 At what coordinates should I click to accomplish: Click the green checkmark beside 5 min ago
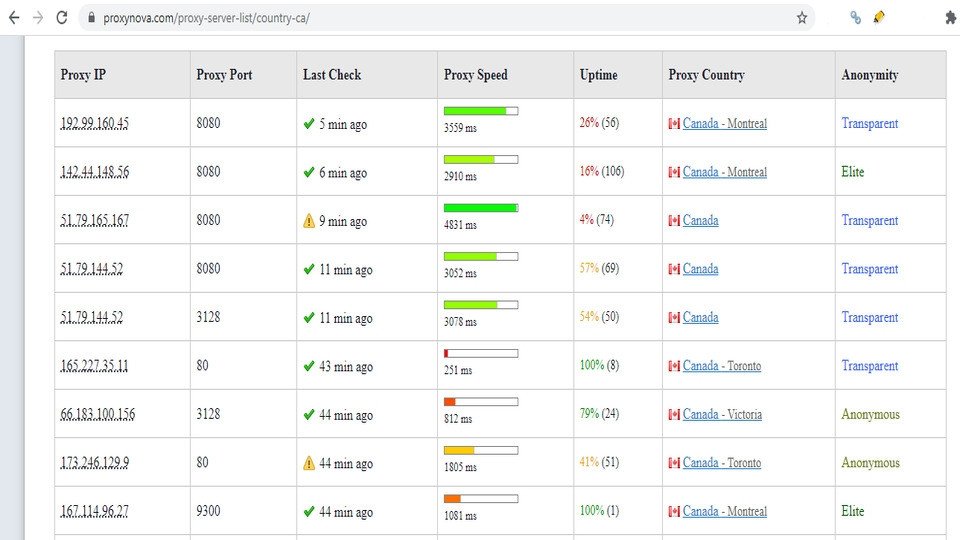[309, 124]
